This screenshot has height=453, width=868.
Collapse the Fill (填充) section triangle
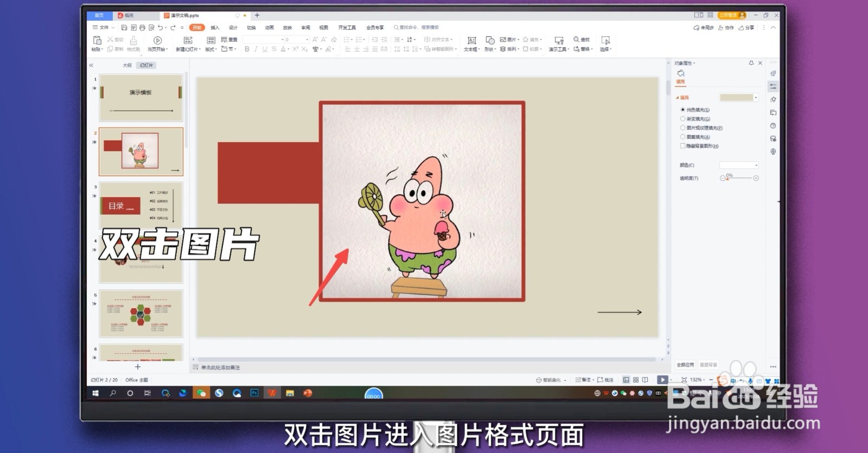677,98
